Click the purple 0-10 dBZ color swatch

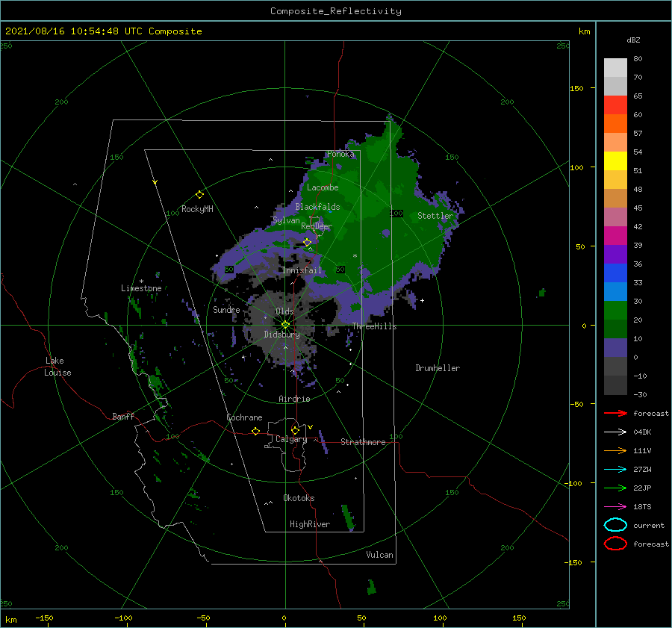click(x=615, y=348)
